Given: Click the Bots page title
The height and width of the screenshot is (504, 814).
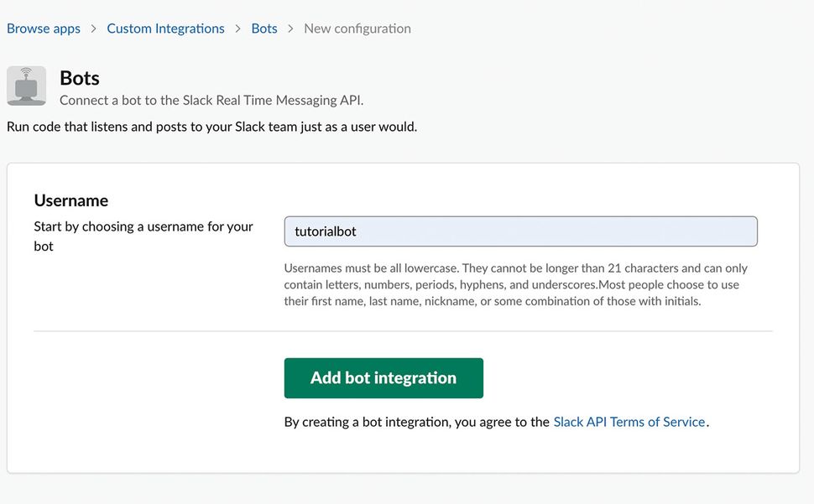Looking at the screenshot, I should [x=79, y=77].
